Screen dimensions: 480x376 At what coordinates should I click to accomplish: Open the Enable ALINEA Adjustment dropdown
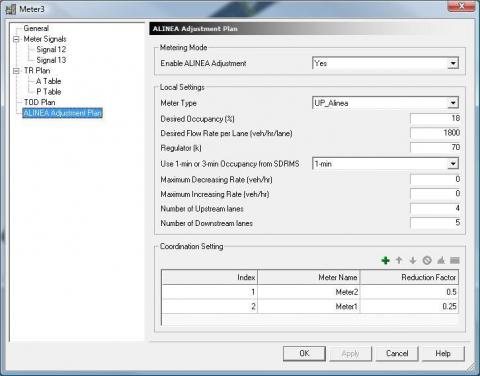tap(453, 63)
